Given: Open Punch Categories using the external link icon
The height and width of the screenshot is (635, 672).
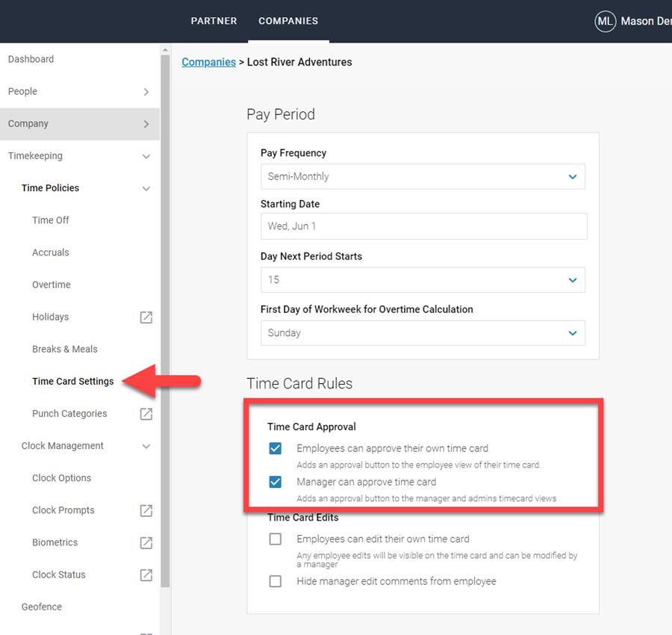Looking at the screenshot, I should tap(146, 413).
